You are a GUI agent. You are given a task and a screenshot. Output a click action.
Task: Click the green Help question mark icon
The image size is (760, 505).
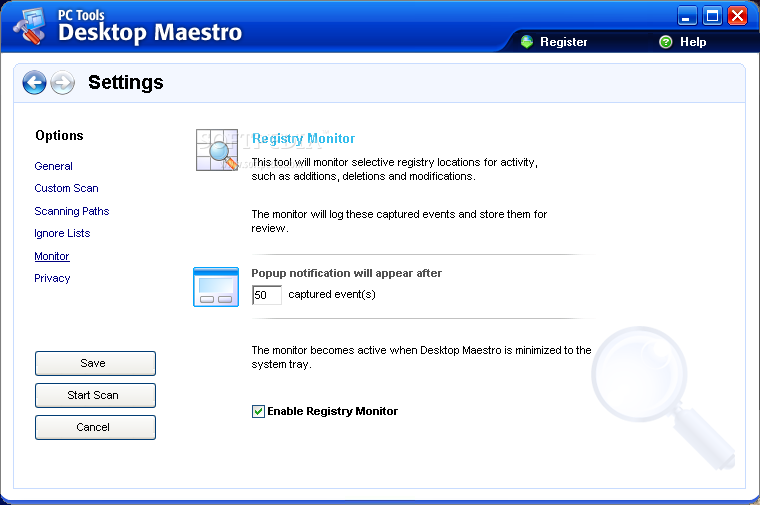pyautogui.click(x=666, y=42)
